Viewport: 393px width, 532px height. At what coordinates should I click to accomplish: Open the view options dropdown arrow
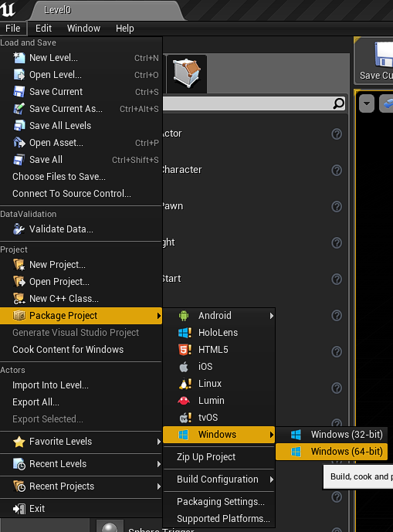(x=367, y=103)
